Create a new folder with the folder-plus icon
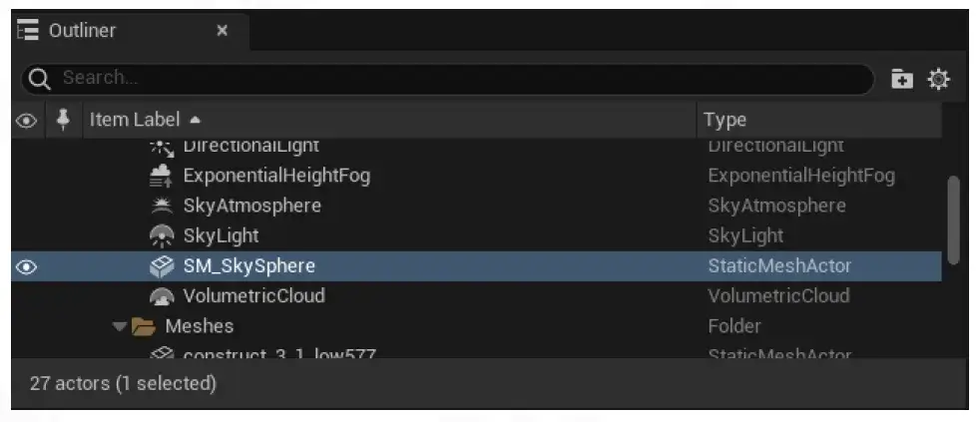Screen dimensions: 980x422 point(902,80)
